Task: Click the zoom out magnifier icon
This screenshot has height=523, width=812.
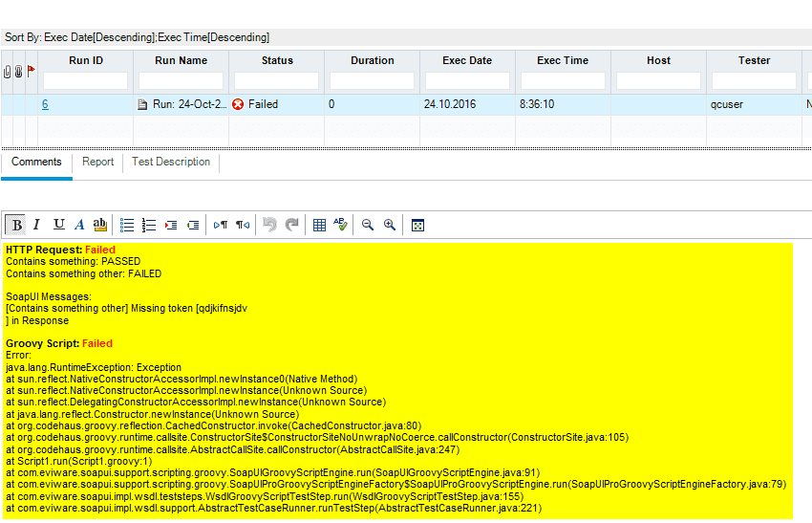Action: click(368, 225)
